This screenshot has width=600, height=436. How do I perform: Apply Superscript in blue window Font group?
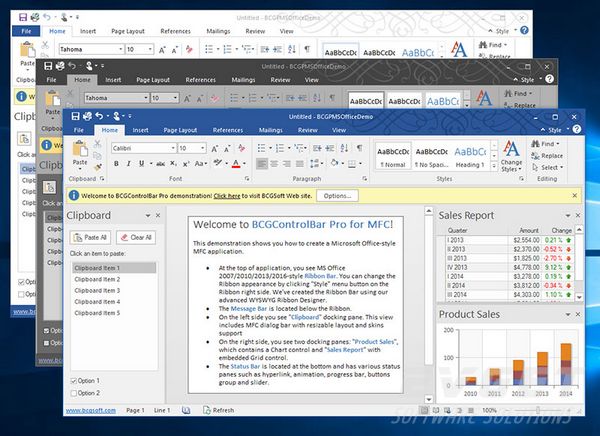point(186,164)
